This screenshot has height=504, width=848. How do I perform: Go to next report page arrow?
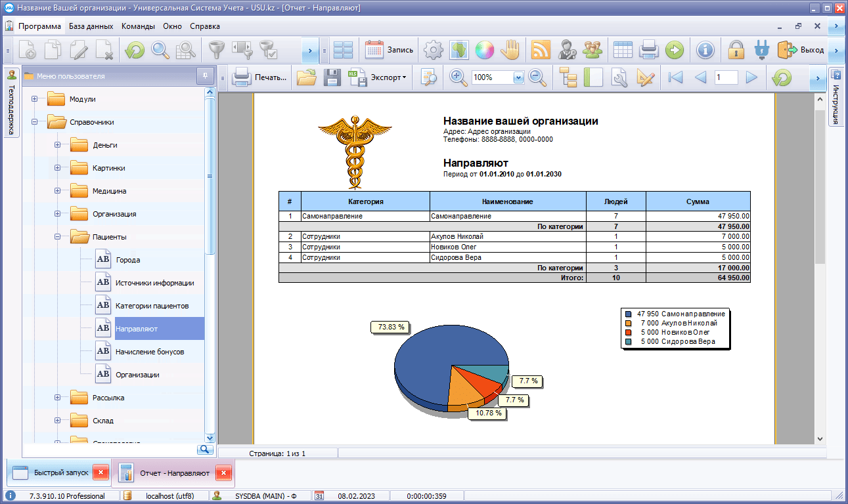(751, 77)
